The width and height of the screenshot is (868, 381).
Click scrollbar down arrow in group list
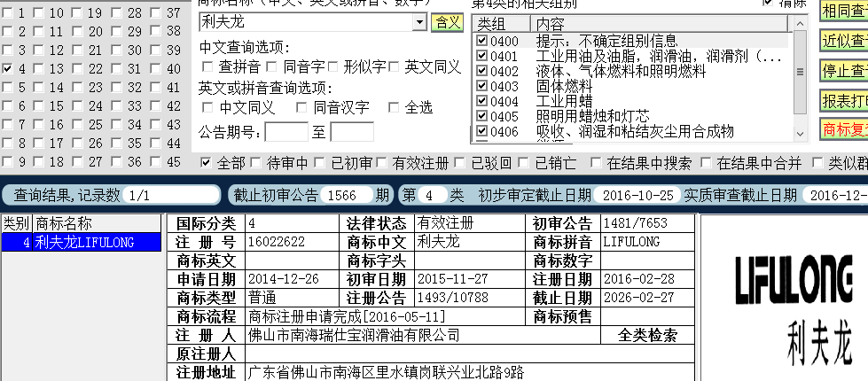point(801,134)
